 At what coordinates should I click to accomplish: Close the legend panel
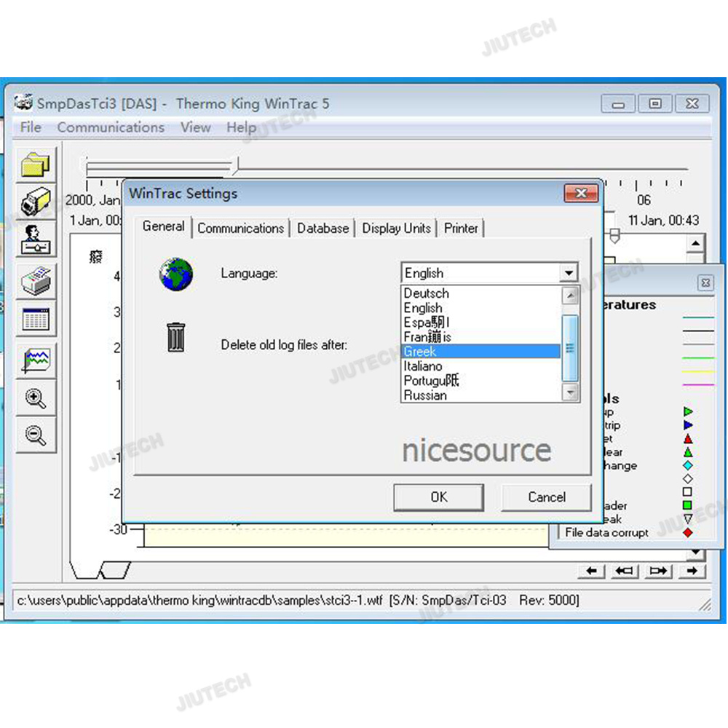(705, 282)
